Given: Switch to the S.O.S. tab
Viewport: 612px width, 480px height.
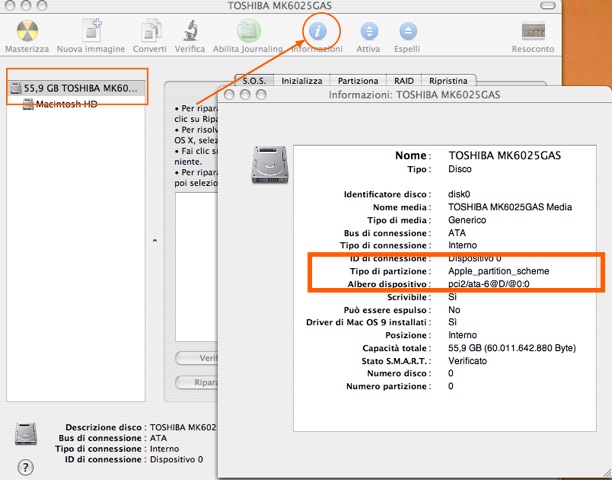Looking at the screenshot, I should click(x=254, y=80).
